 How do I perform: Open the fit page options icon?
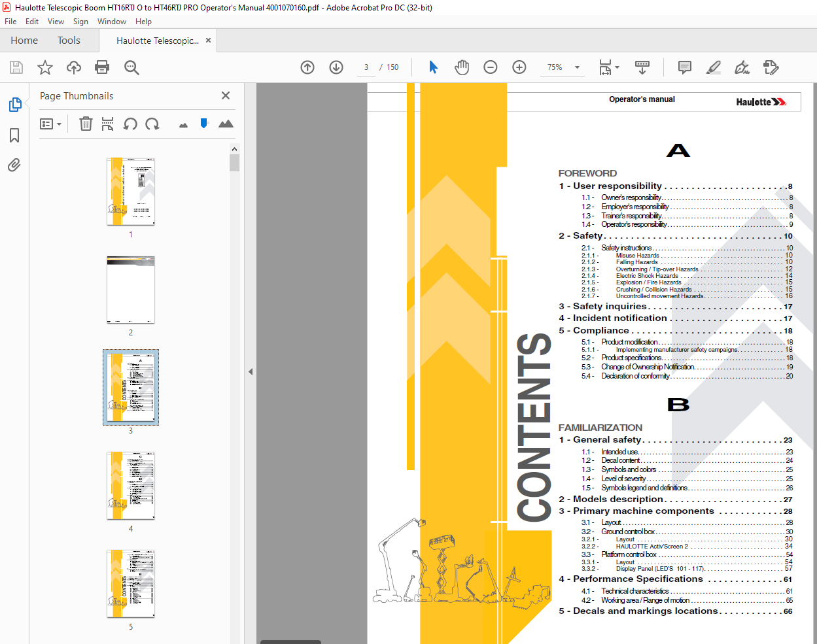coord(606,67)
